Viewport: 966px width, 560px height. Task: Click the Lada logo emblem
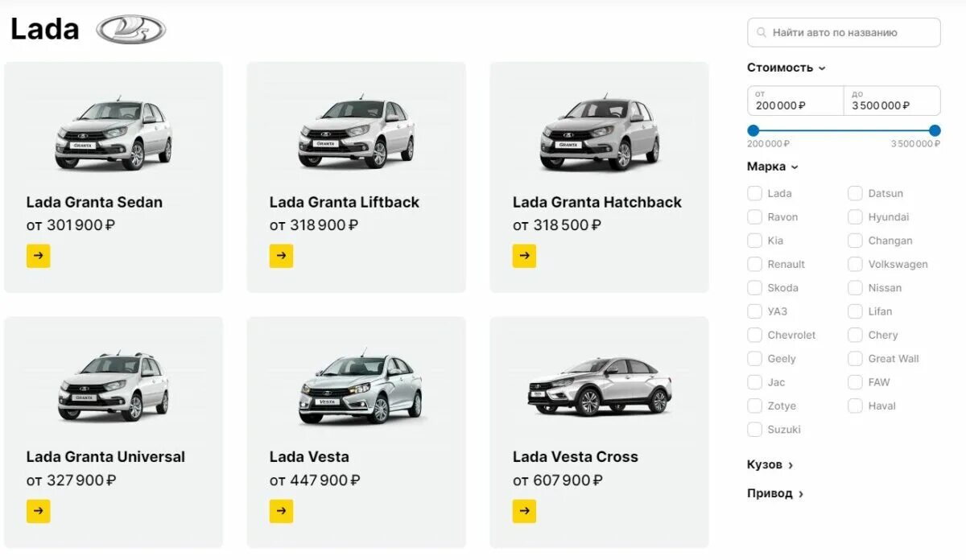[130, 30]
